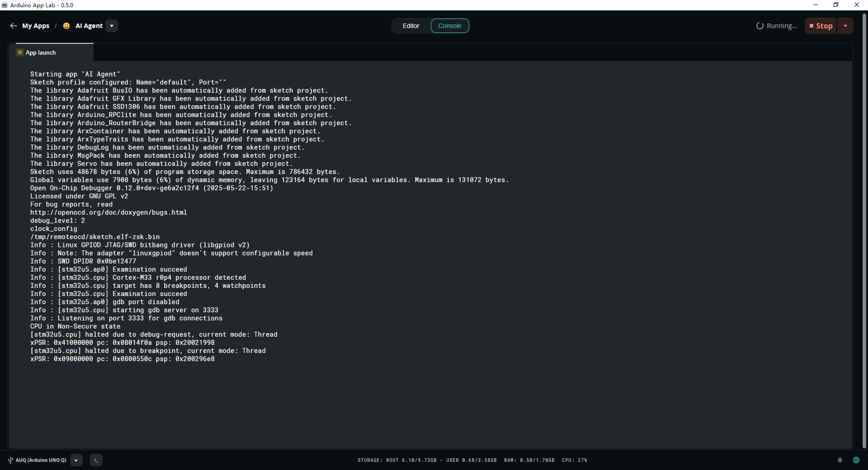Click the 'Listening on port 3333' line
Viewport: 868px width, 470px height.
coord(126,318)
